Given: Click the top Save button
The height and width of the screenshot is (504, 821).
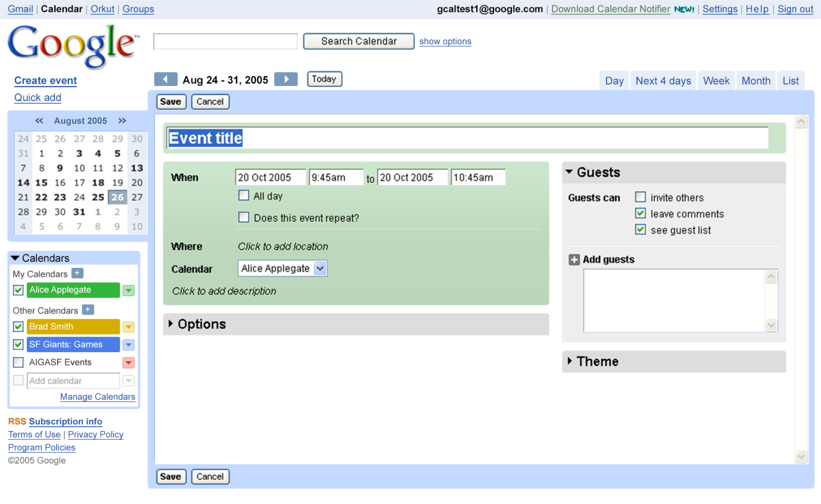Looking at the screenshot, I should click(x=171, y=102).
